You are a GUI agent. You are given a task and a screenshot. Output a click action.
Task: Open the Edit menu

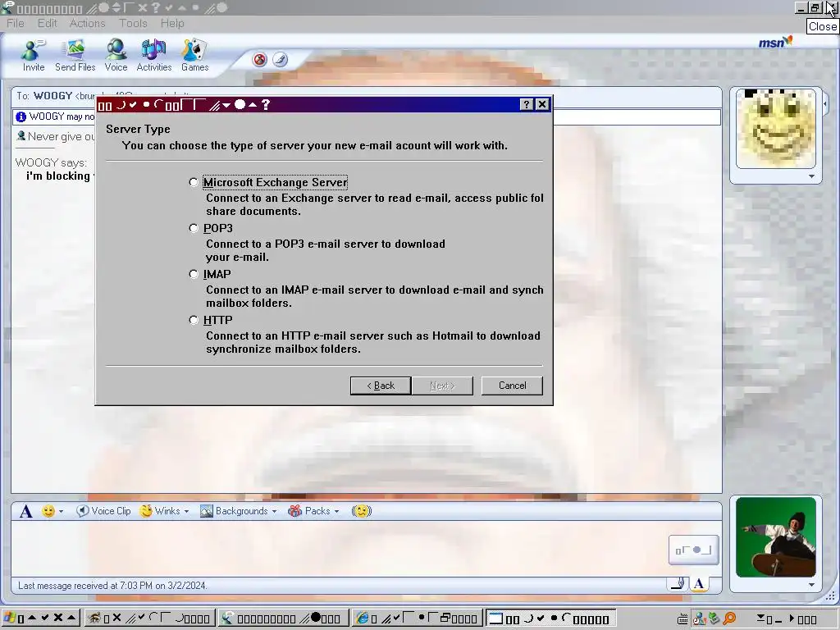47,23
